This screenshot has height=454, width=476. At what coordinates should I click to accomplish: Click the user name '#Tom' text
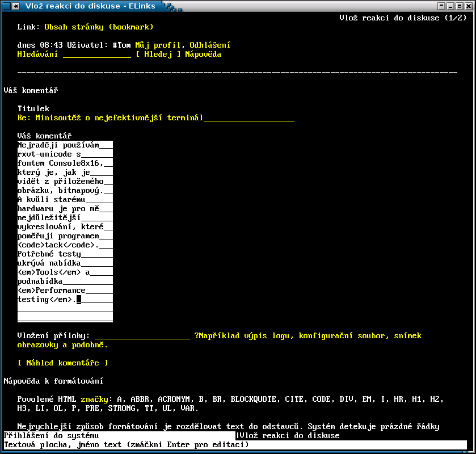[122, 45]
